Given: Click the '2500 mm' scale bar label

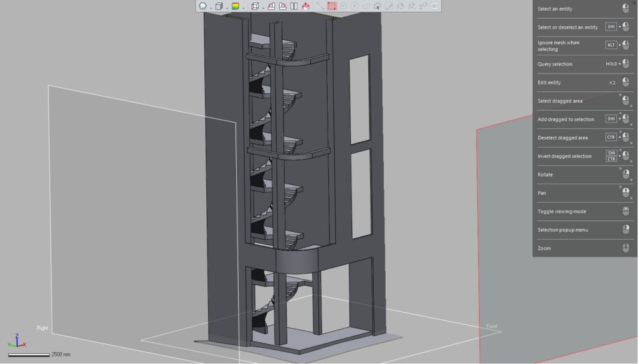Looking at the screenshot, I should [x=60, y=354].
